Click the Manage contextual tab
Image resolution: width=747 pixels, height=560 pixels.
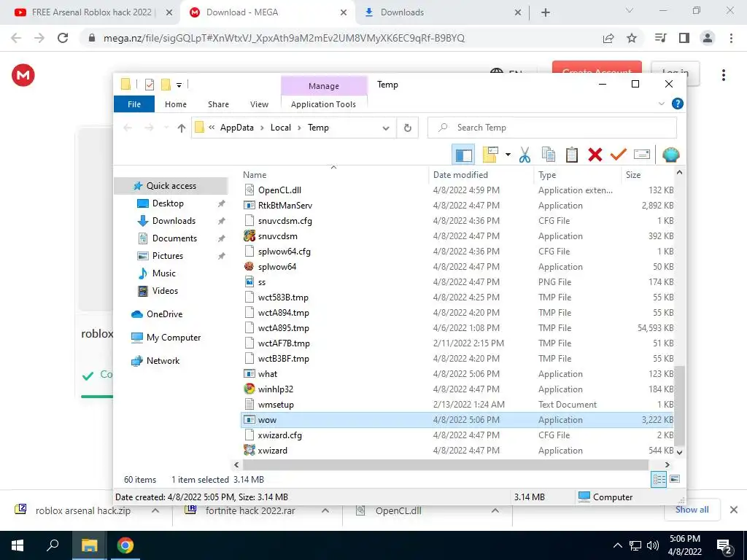point(324,86)
